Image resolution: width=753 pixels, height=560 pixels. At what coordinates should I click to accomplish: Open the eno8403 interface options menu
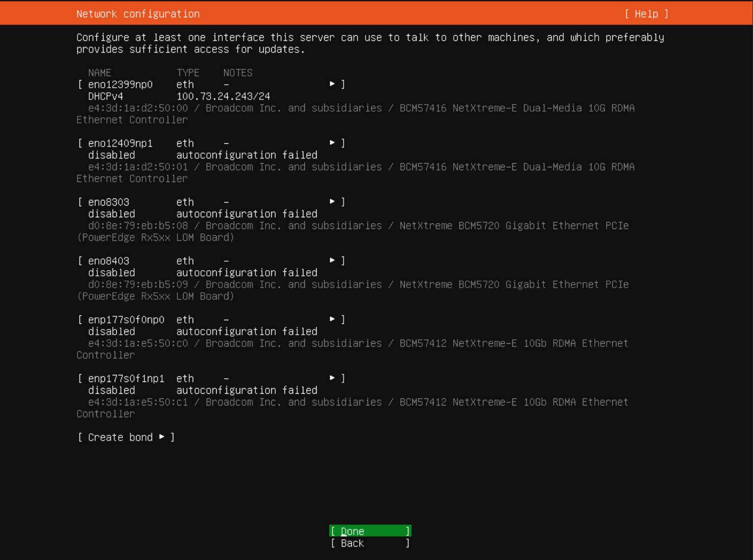332,260
